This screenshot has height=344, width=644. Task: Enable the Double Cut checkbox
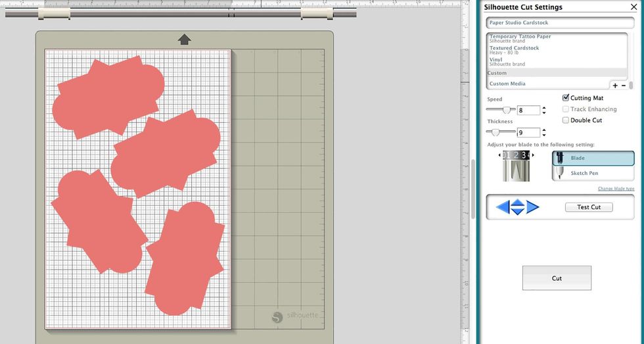[566, 120]
